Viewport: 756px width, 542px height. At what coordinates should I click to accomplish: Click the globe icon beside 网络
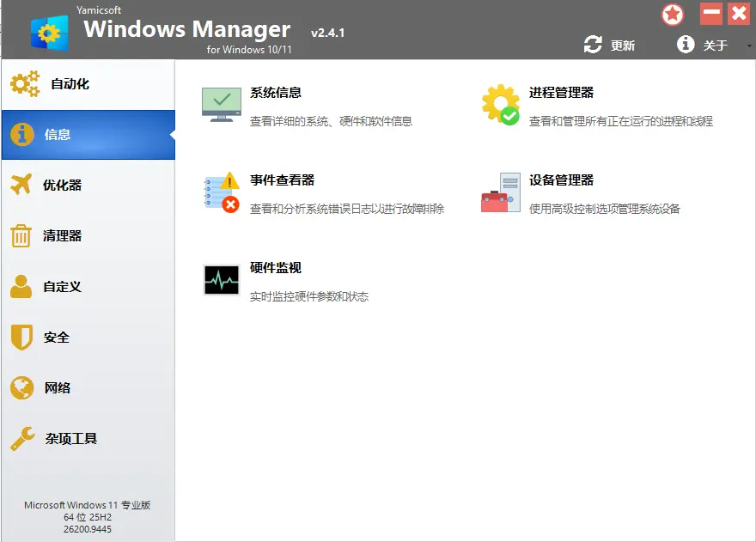coord(21,387)
